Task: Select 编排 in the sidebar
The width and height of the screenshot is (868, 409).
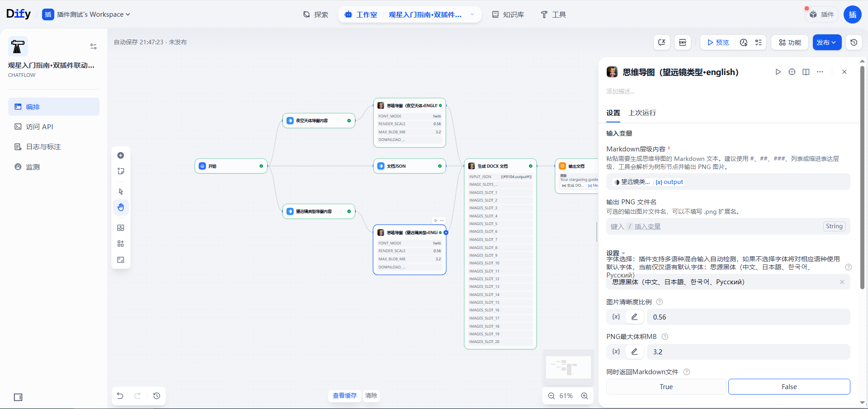Action: tap(54, 107)
